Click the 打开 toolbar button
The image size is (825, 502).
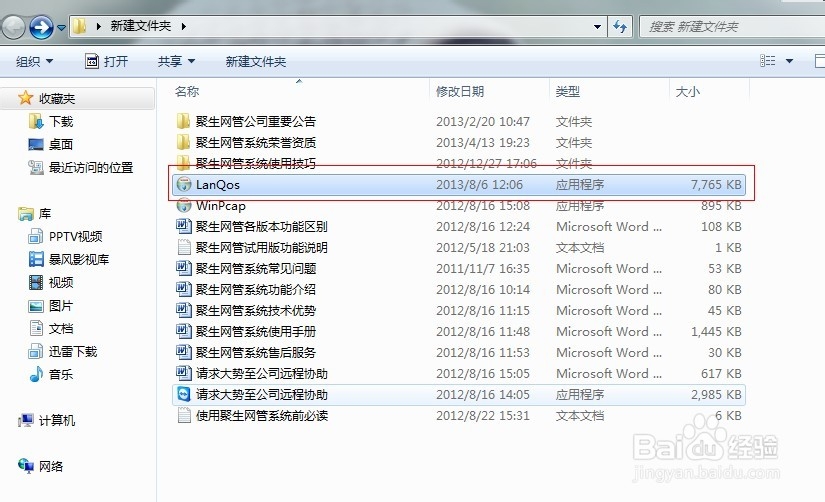click(107, 62)
